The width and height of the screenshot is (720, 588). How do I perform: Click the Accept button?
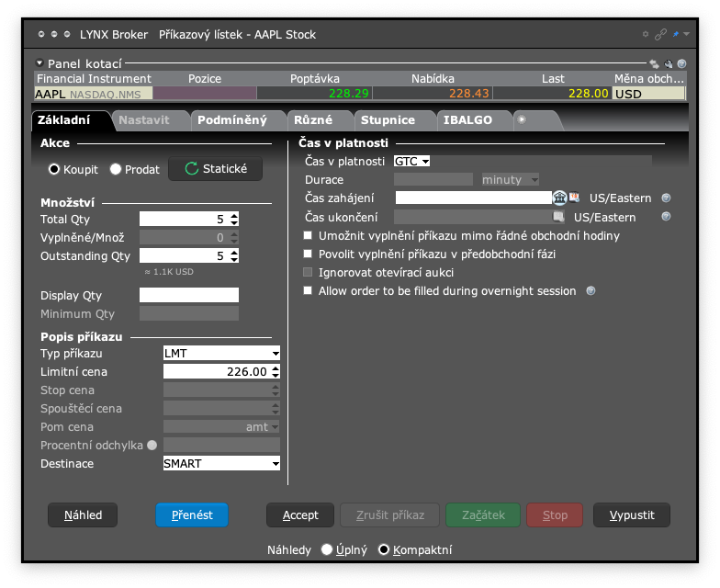tap(300, 514)
